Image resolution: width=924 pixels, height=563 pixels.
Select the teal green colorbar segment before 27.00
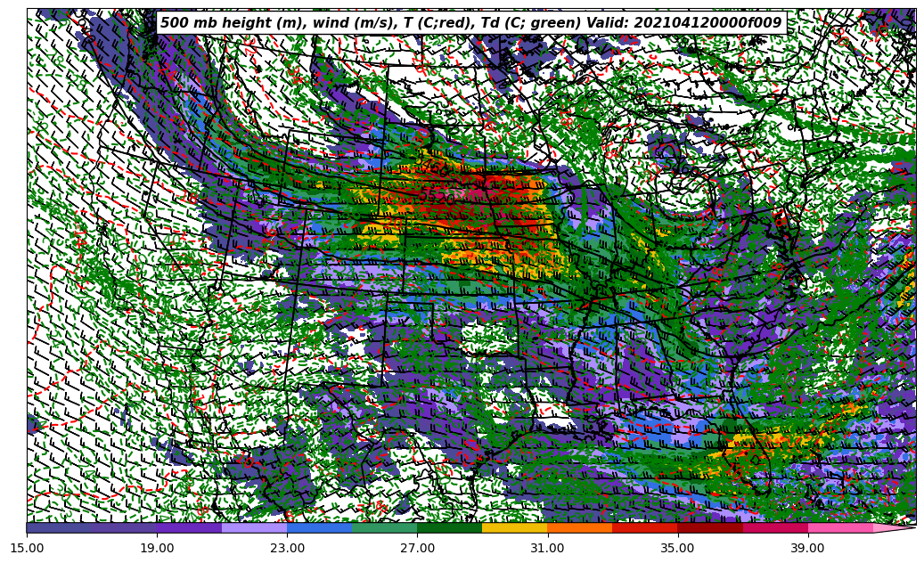[x=385, y=528]
